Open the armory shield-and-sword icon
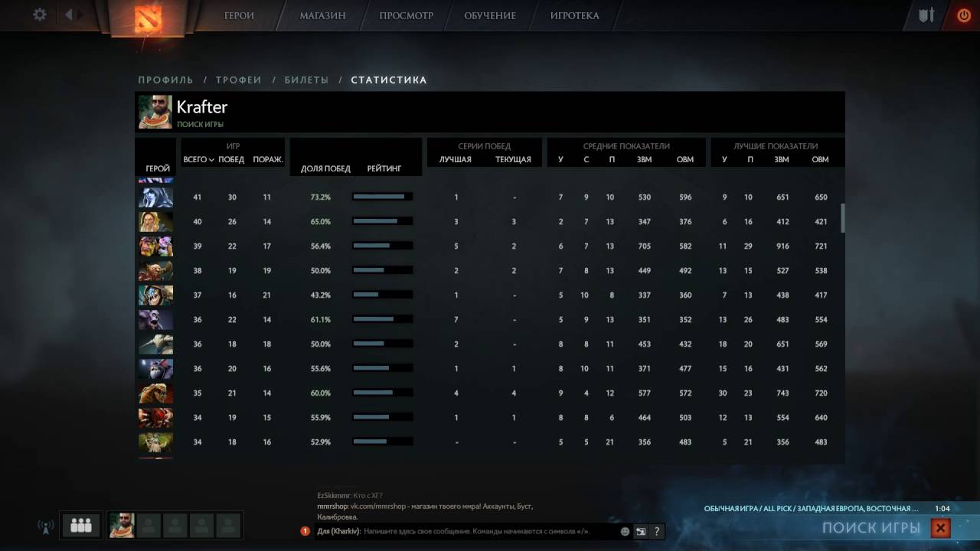The image size is (980, 551). tap(926, 15)
